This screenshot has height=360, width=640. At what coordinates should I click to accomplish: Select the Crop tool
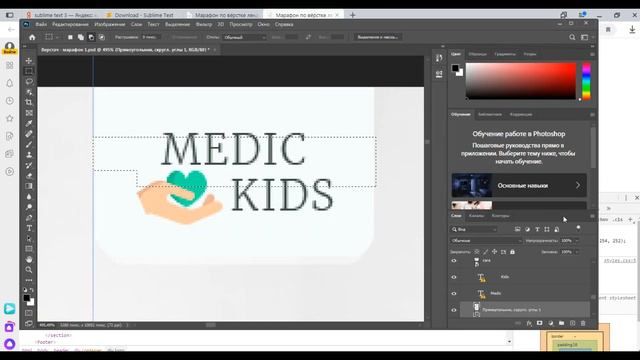(x=29, y=102)
